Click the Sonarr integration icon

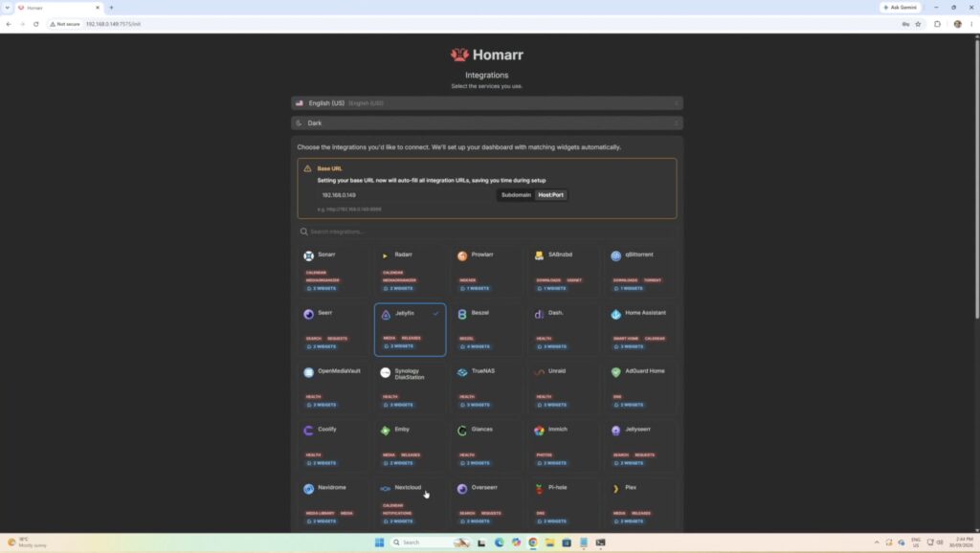[x=309, y=255]
